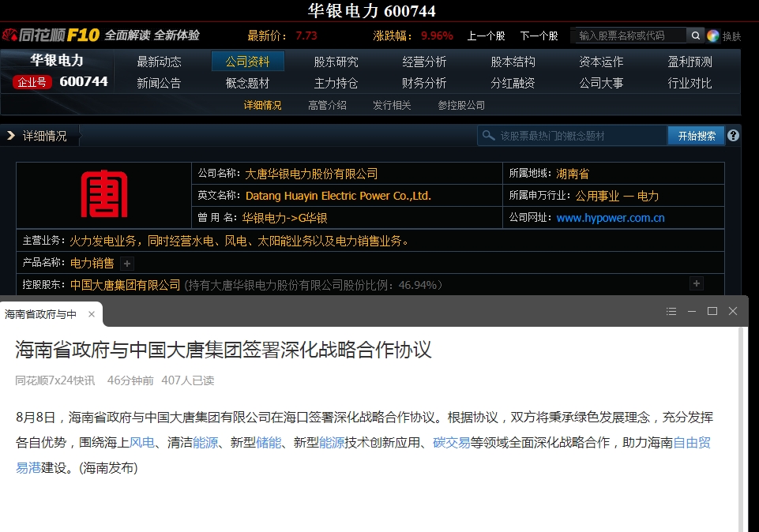Go to previous stock 上一个股

pyautogui.click(x=486, y=36)
